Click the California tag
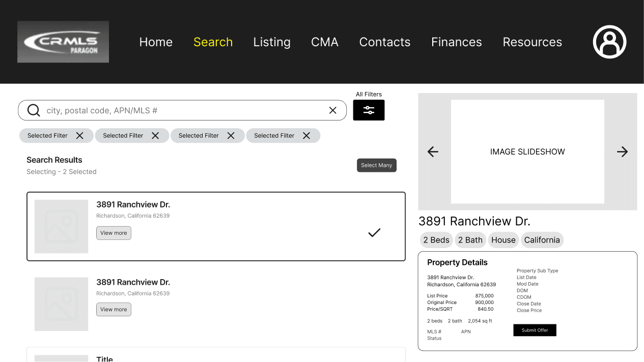The image size is (644, 362). click(x=542, y=240)
